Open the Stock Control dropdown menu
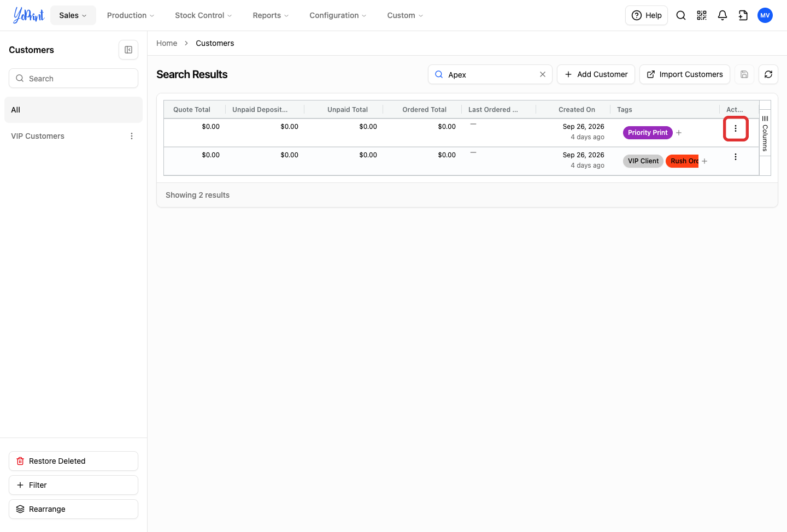The width and height of the screenshot is (787, 532). click(203, 15)
